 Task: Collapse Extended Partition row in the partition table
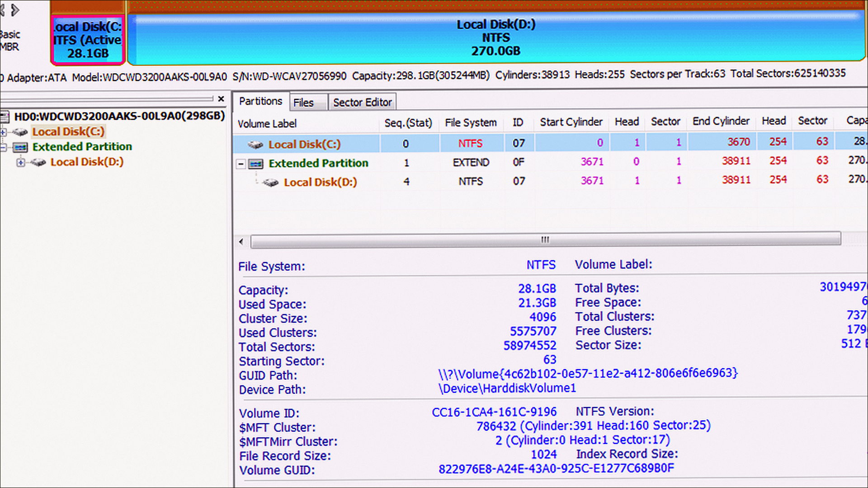point(241,164)
